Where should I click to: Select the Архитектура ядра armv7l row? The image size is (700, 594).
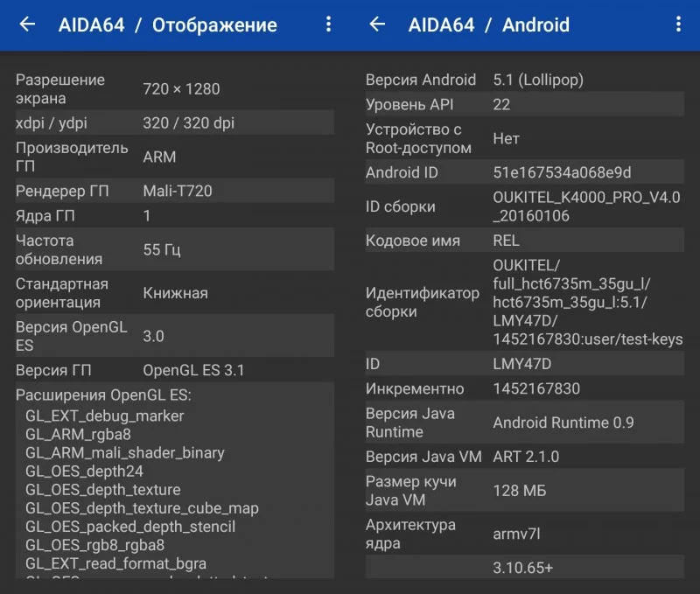pos(523,534)
